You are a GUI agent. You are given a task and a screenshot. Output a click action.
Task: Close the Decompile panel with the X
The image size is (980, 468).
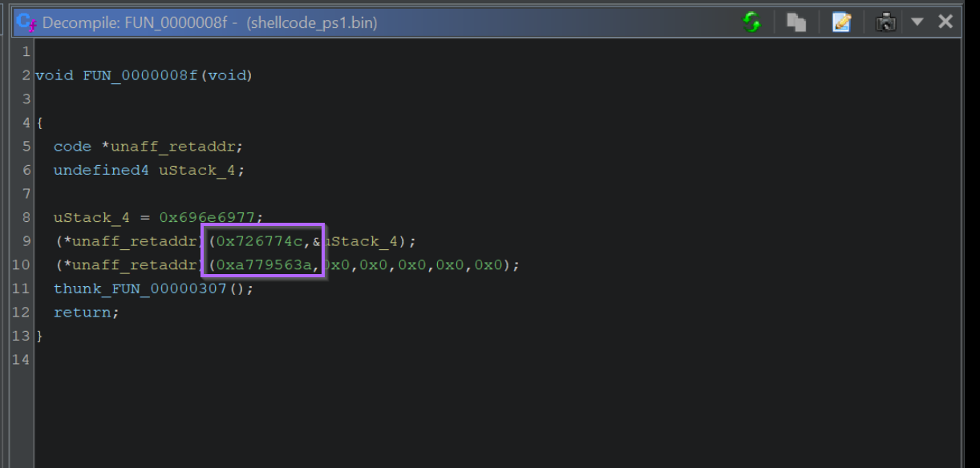[x=945, y=22]
